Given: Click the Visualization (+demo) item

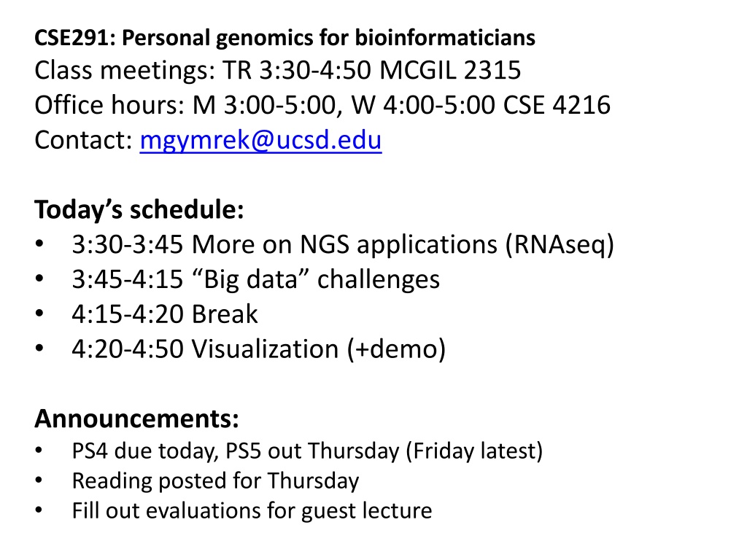Looking at the screenshot, I should [x=259, y=349].
